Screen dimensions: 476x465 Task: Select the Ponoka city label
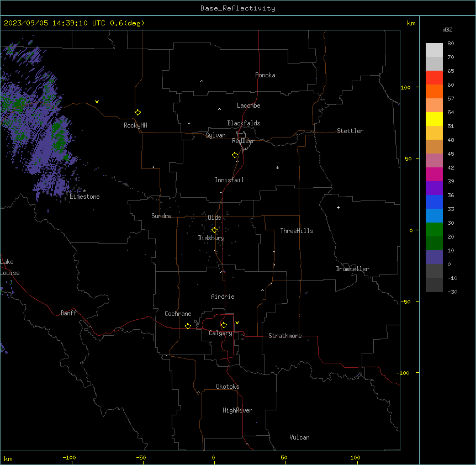(265, 75)
